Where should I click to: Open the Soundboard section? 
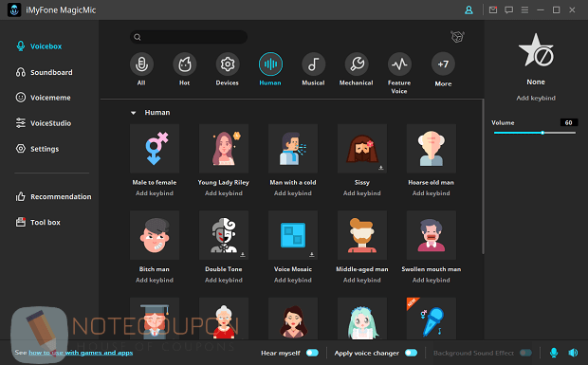45,72
